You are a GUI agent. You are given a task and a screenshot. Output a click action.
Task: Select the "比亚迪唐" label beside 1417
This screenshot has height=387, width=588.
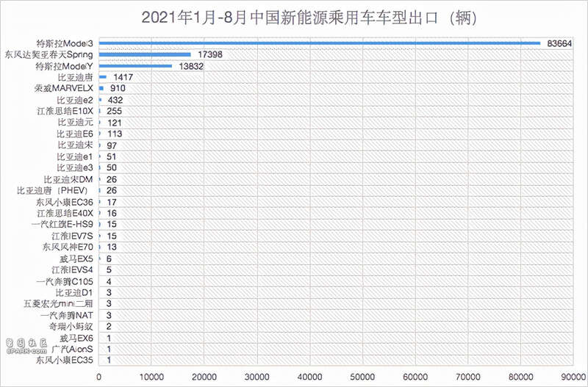(76, 78)
